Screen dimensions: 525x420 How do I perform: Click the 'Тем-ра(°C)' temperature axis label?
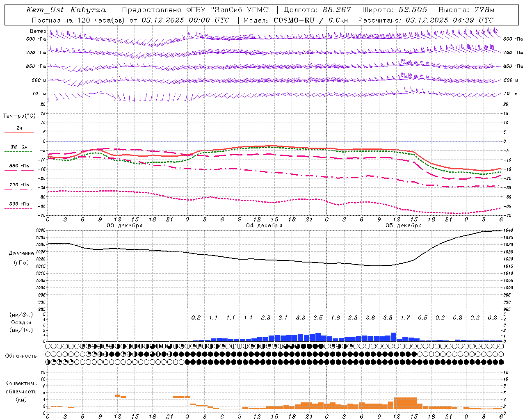point(19,116)
